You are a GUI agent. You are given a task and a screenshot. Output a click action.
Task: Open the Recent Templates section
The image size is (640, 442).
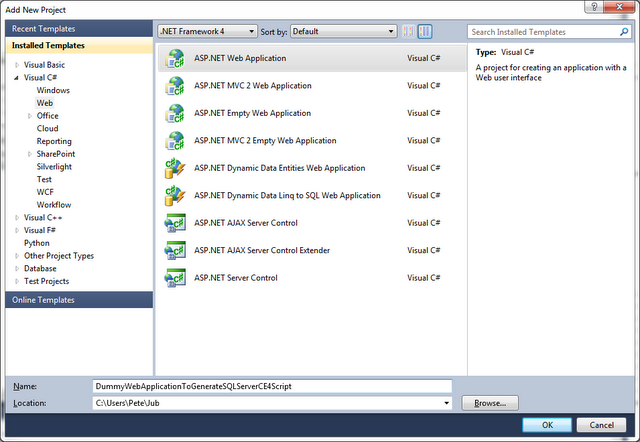(x=79, y=29)
